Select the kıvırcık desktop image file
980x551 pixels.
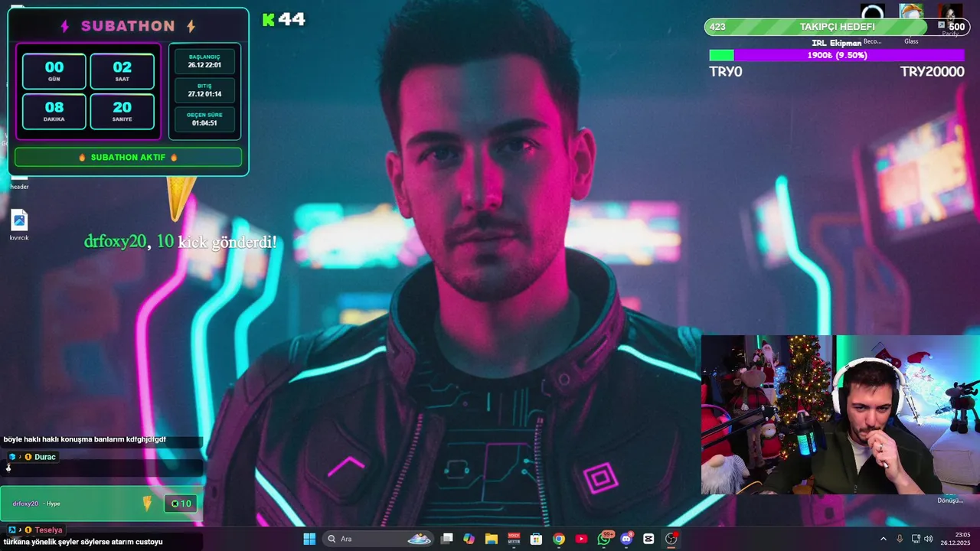(x=19, y=226)
